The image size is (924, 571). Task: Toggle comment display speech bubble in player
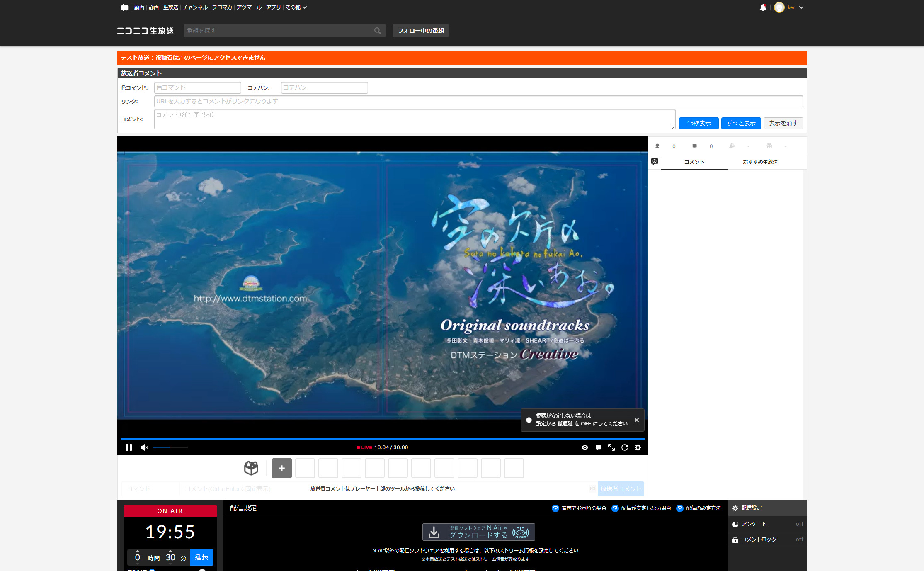(598, 447)
